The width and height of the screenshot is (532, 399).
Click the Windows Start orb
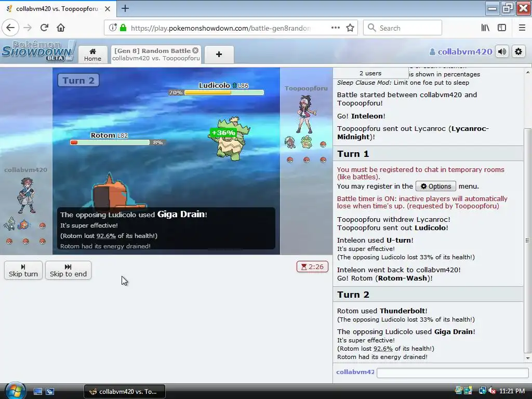pyautogui.click(x=15, y=391)
